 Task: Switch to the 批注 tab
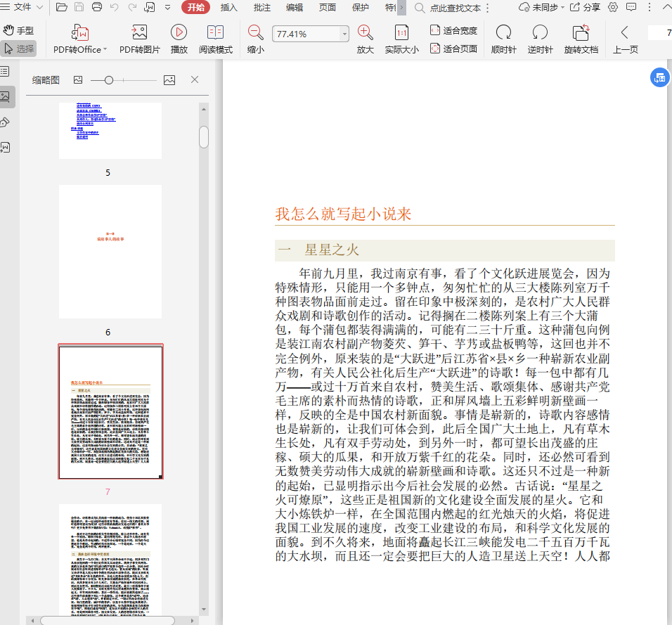click(x=262, y=7)
